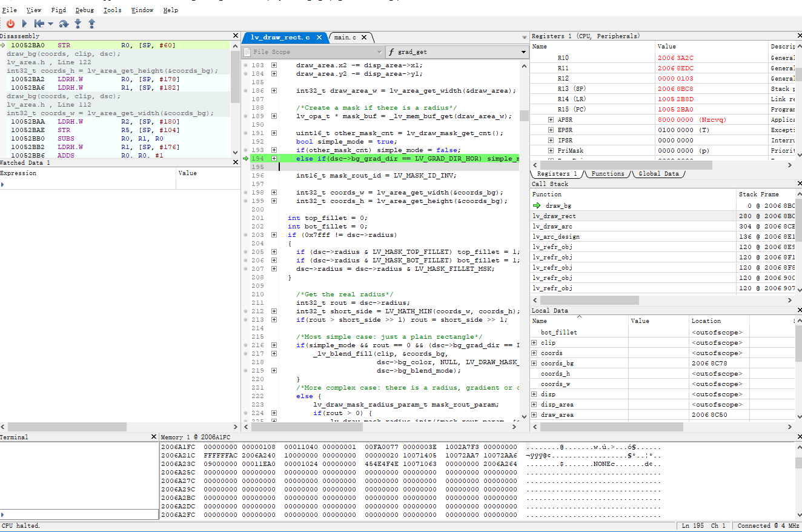Toggle breakpoint dot on line 212
Viewport: 802px width, 532px height.
click(x=245, y=311)
